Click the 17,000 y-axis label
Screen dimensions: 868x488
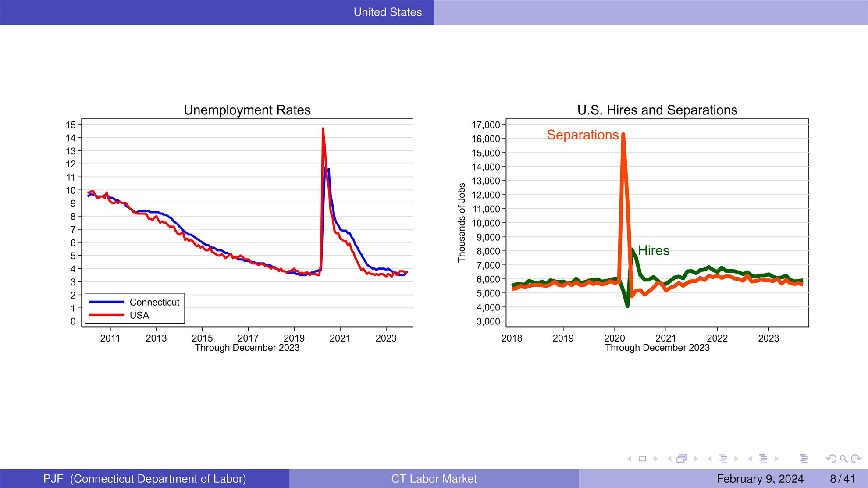[x=486, y=125]
